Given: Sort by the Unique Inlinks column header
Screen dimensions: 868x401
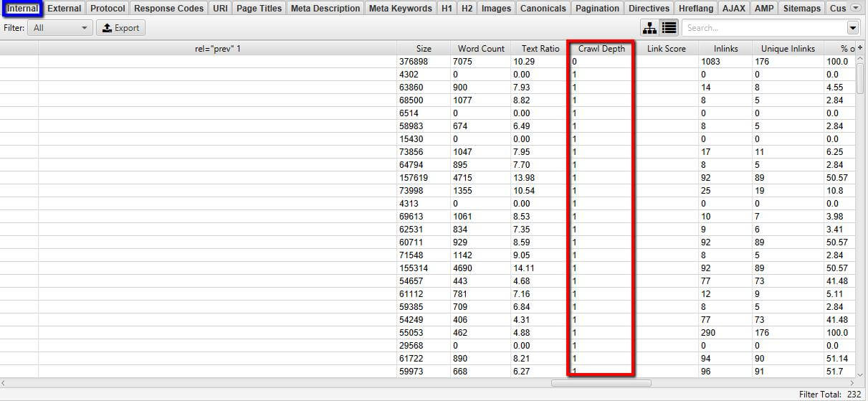Looking at the screenshot, I should (788, 49).
